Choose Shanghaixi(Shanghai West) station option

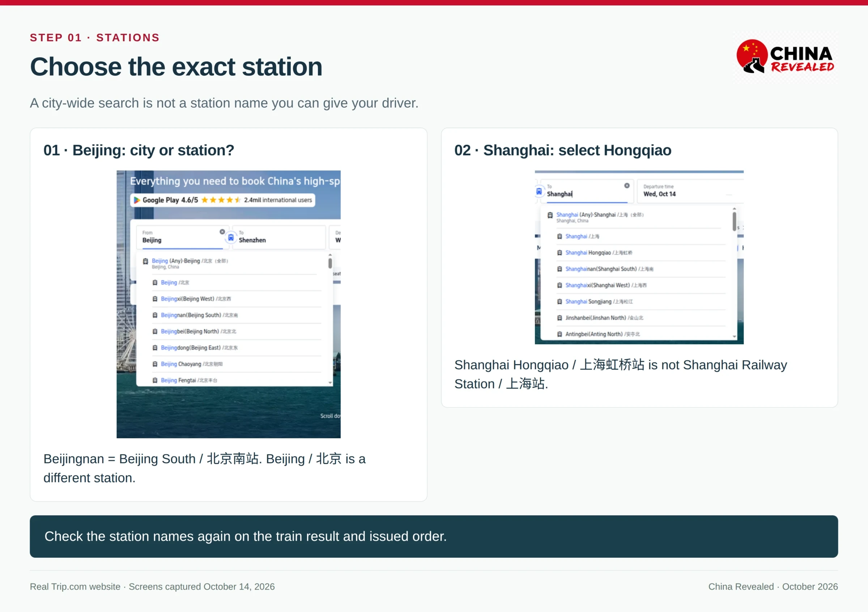point(641,285)
